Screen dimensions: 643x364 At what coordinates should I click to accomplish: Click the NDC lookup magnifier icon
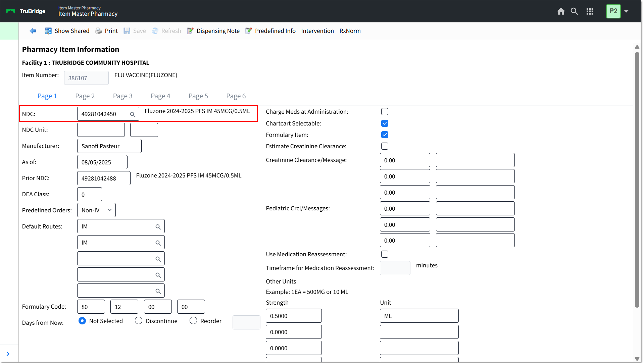(133, 114)
